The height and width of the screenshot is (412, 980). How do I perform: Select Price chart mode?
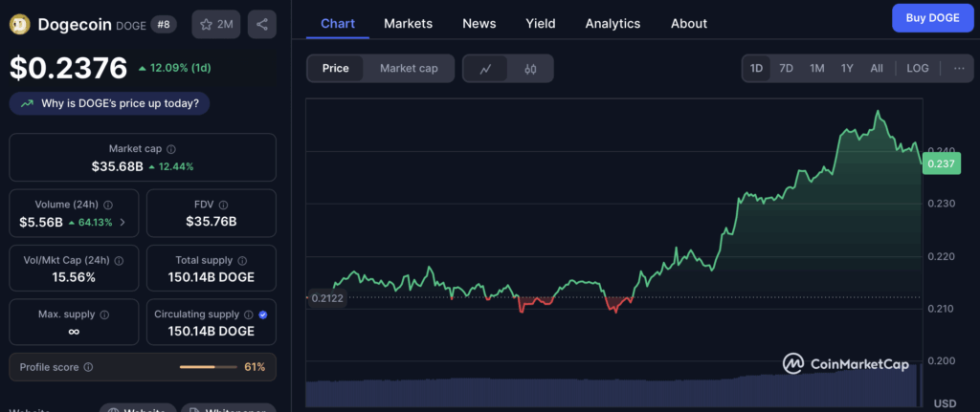click(336, 69)
